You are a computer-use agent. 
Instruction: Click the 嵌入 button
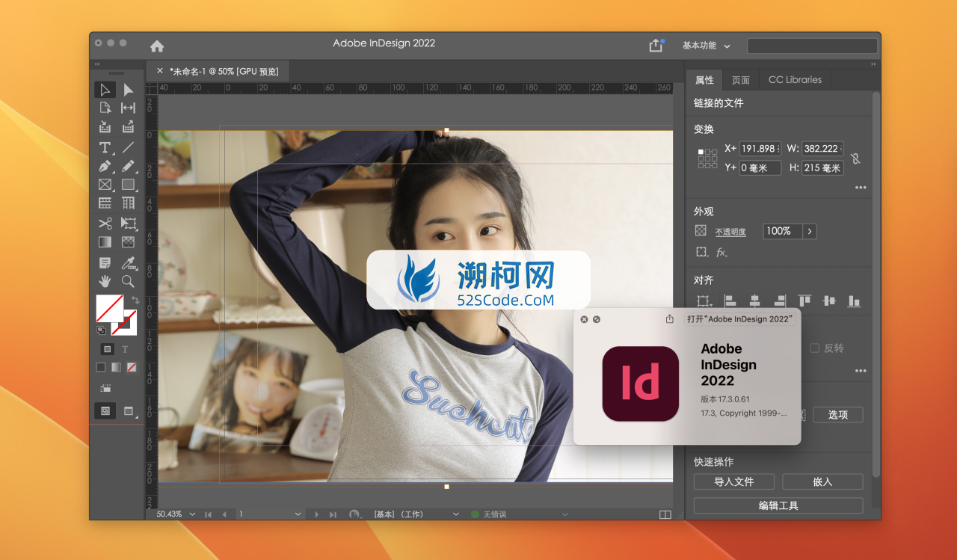(822, 481)
